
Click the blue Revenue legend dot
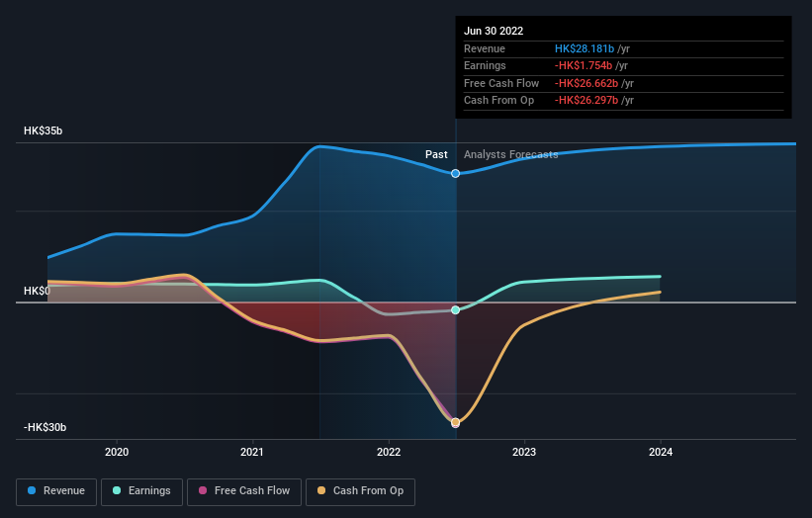(32, 490)
